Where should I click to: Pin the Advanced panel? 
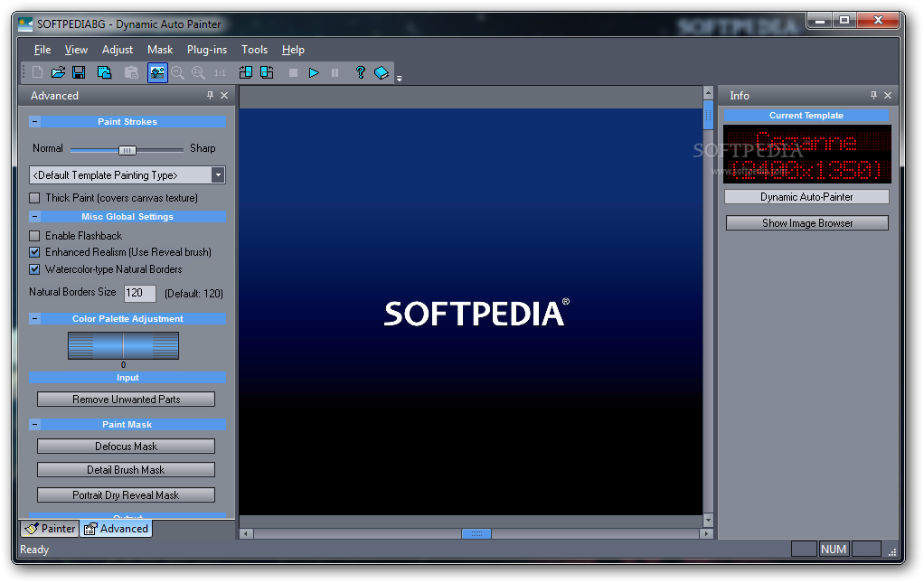210,95
